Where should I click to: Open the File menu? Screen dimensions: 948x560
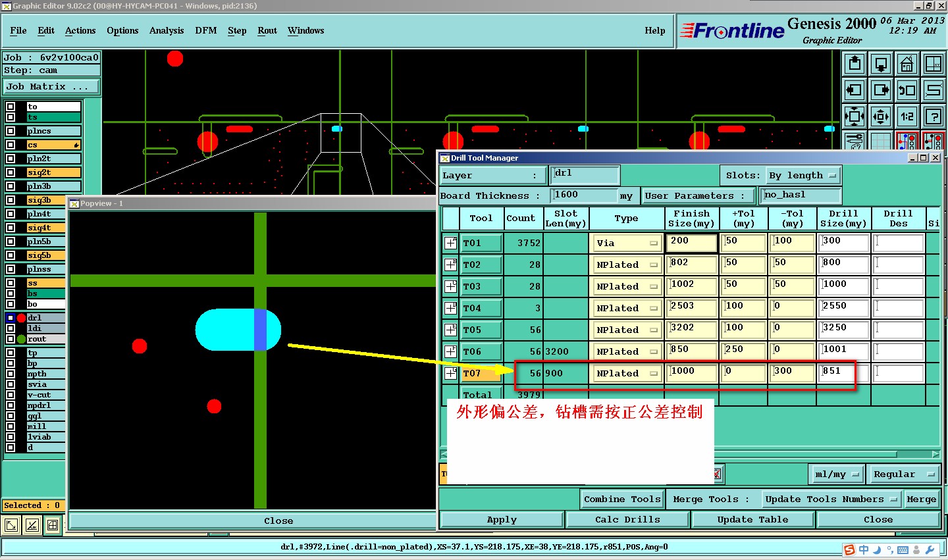tap(18, 30)
